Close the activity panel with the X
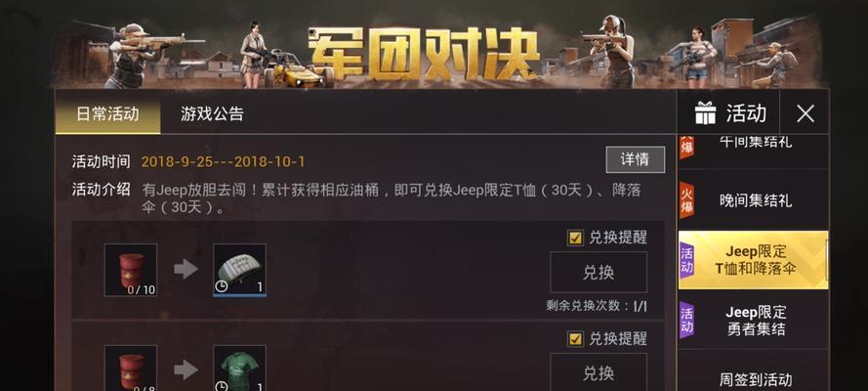868x391 pixels. click(x=805, y=113)
